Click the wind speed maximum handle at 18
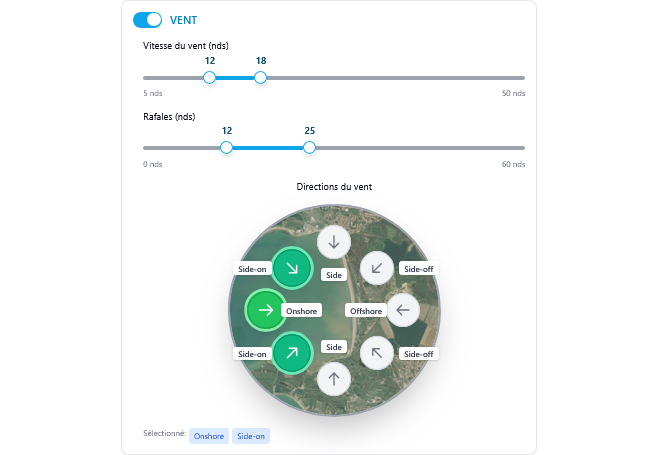This screenshot has height=455, width=670. (260, 77)
